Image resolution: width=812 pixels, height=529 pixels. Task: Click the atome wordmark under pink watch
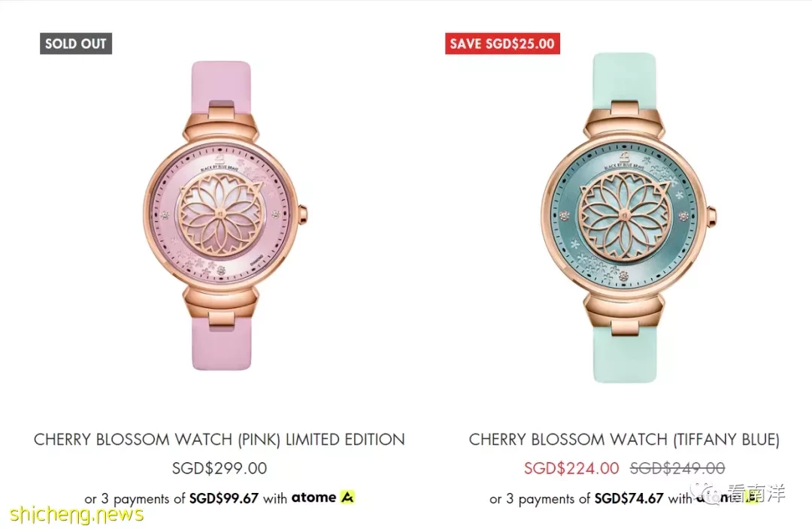314,497
